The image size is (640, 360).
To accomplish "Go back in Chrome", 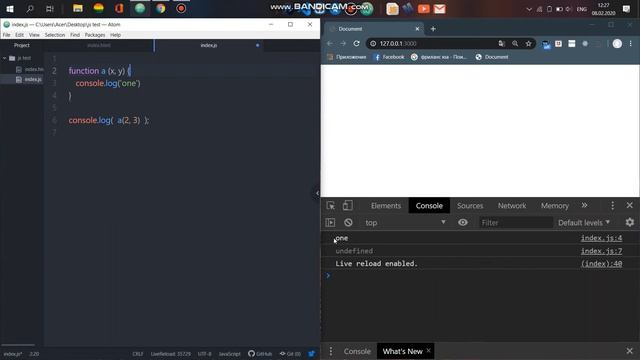I will 330,43.
